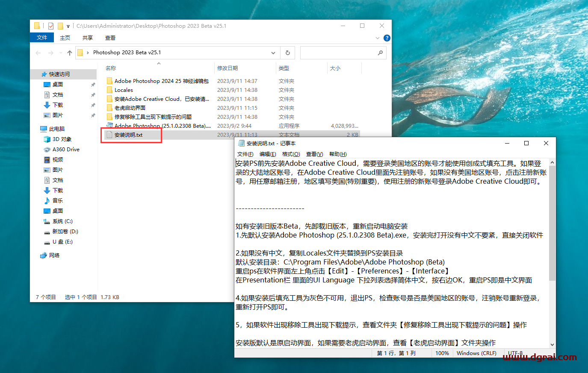Go up one folder level arrow

click(x=70, y=53)
